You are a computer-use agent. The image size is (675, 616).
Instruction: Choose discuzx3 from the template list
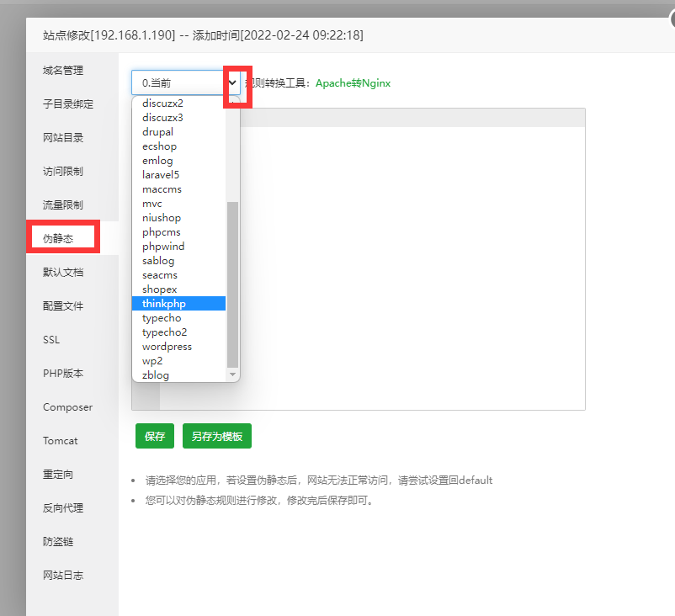[178, 118]
